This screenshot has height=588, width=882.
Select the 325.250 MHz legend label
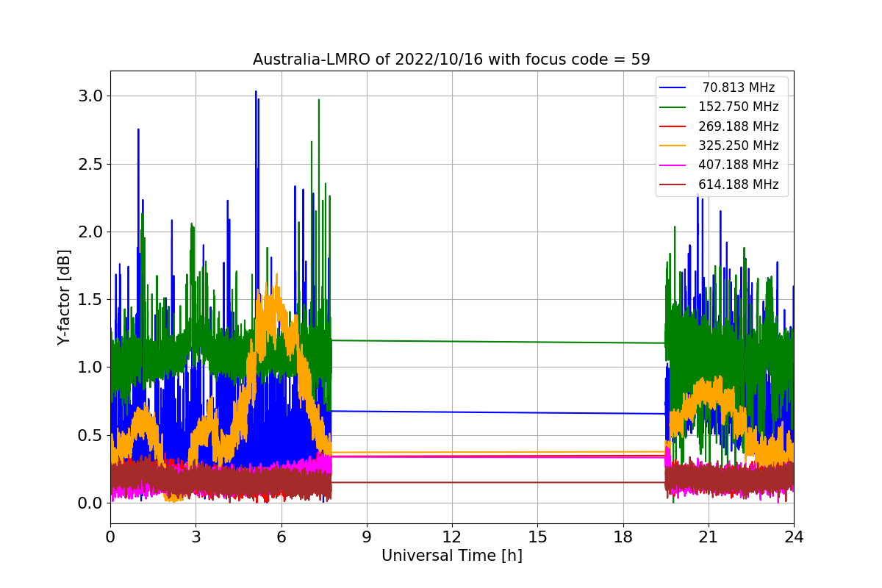(x=739, y=146)
